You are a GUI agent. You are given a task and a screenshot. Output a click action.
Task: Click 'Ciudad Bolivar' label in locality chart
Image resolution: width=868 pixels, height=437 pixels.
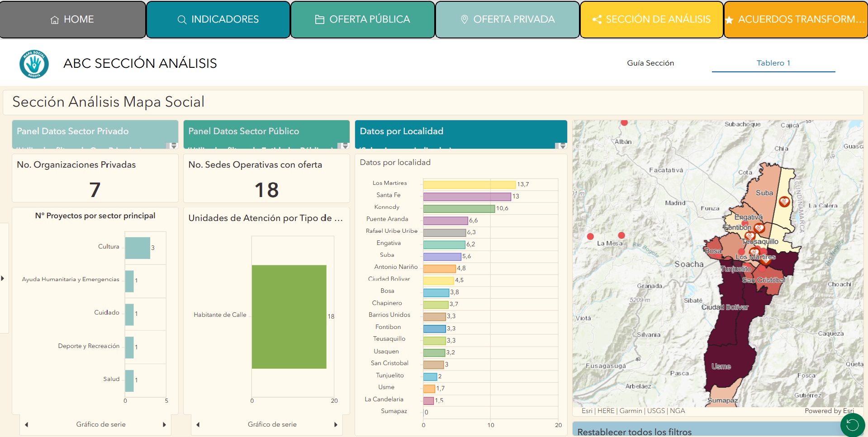coord(389,279)
